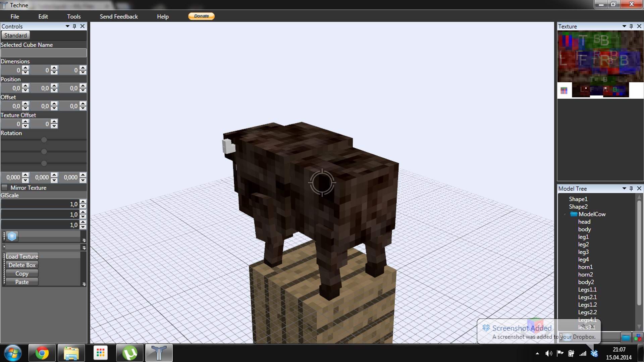The image size is (644, 362).
Task: Open the Texture panel dropdown arrow
Action: pyautogui.click(x=624, y=26)
